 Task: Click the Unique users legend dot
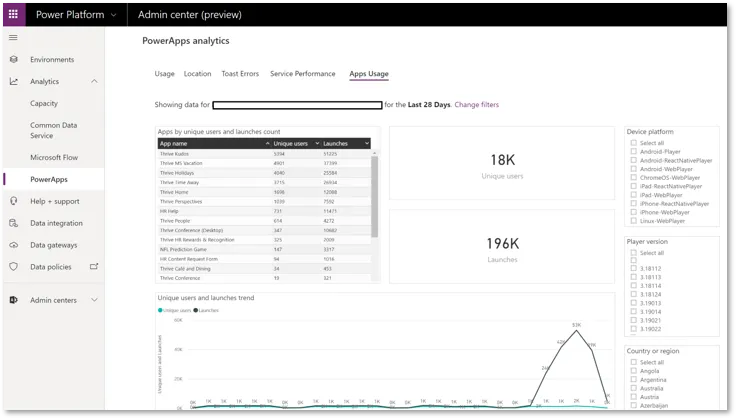(x=160, y=310)
